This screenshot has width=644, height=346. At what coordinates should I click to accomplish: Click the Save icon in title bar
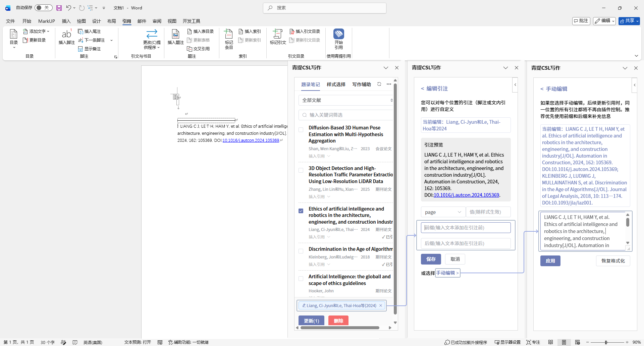(x=59, y=8)
